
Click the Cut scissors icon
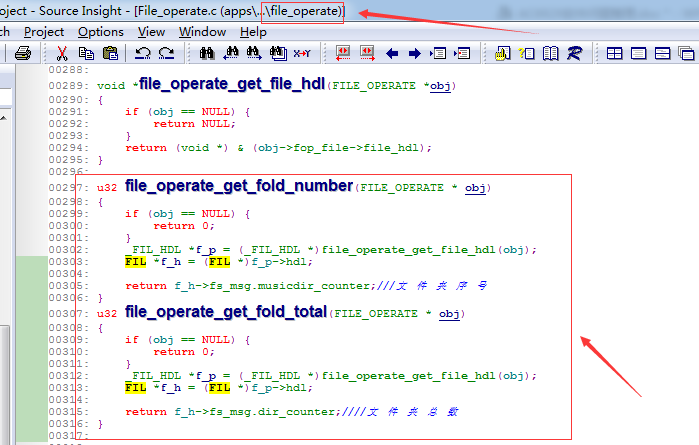click(x=62, y=54)
